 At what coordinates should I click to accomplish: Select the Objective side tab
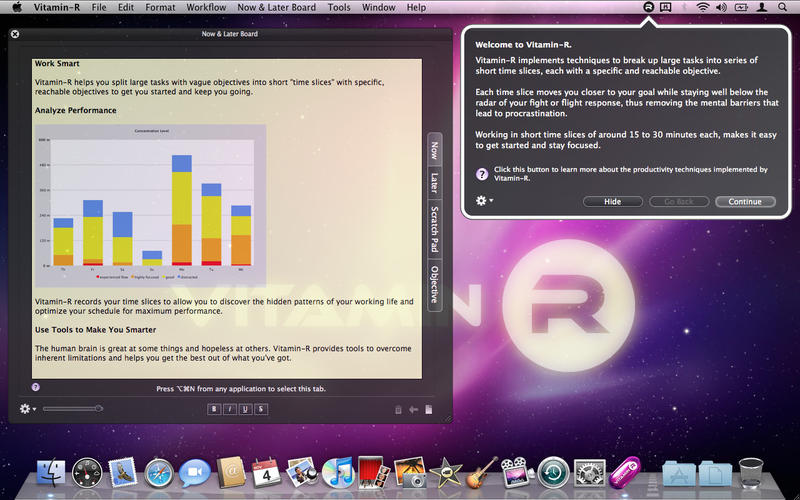(x=435, y=285)
